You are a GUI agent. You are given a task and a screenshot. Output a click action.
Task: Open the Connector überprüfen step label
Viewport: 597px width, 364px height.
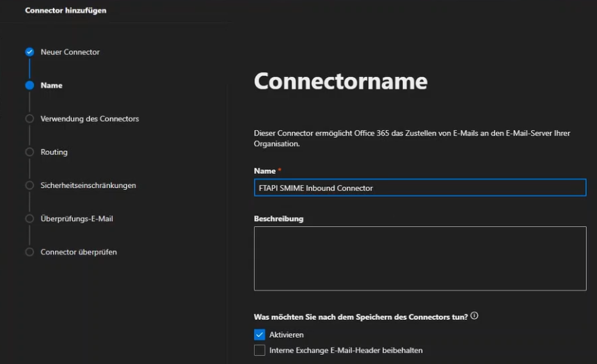(x=79, y=252)
